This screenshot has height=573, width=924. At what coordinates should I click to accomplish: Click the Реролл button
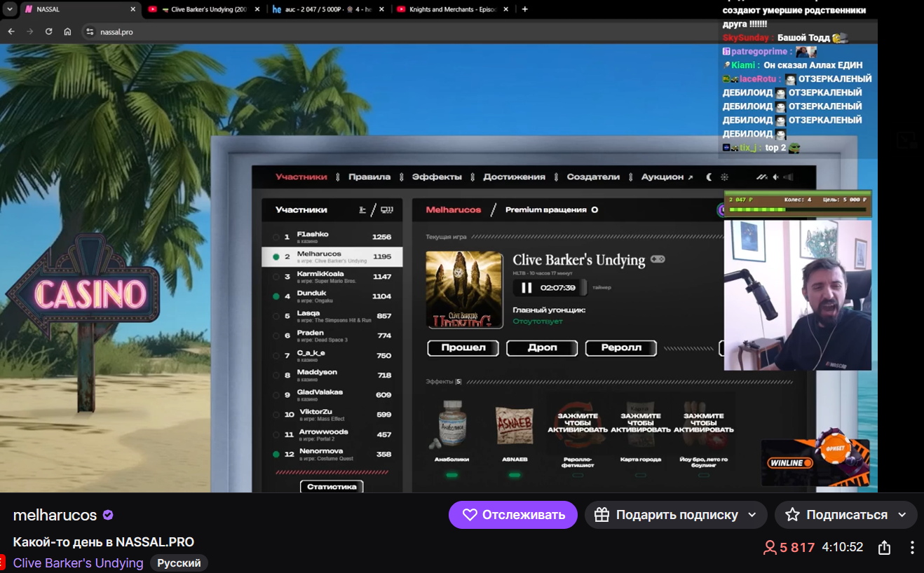pos(621,348)
